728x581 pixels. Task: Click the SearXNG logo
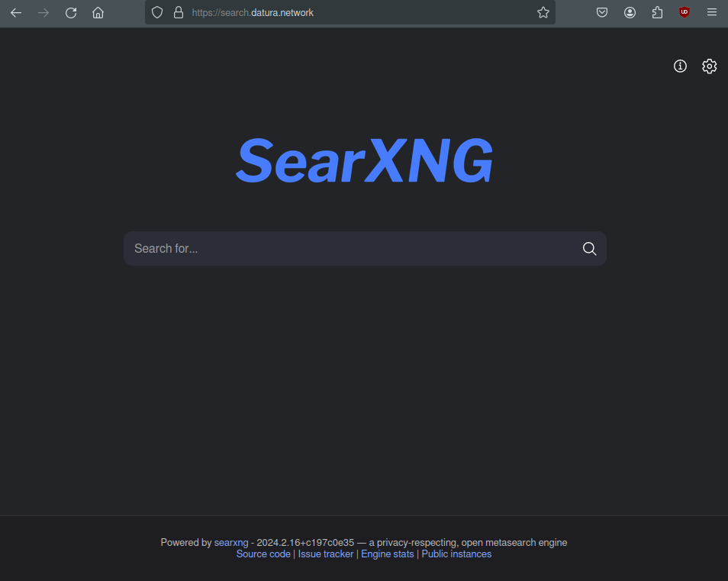click(x=364, y=160)
